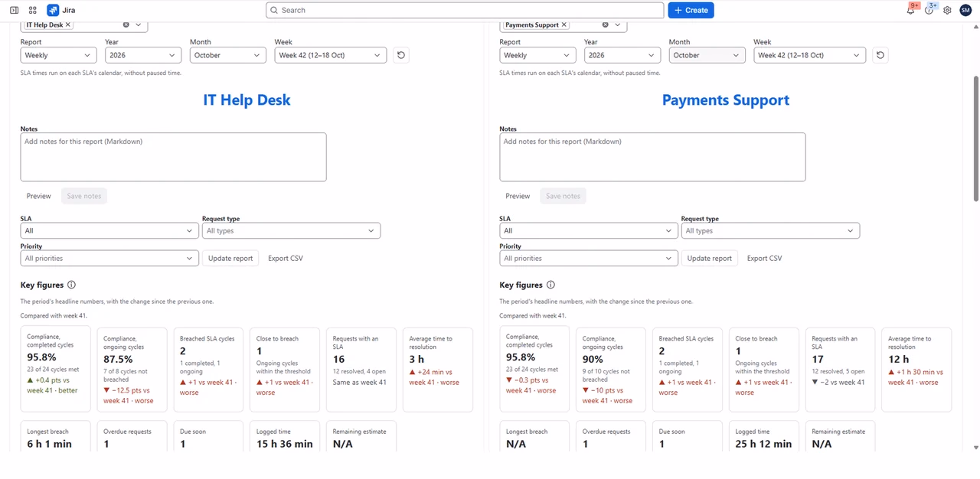Open the app switcher grid icon

click(32, 10)
